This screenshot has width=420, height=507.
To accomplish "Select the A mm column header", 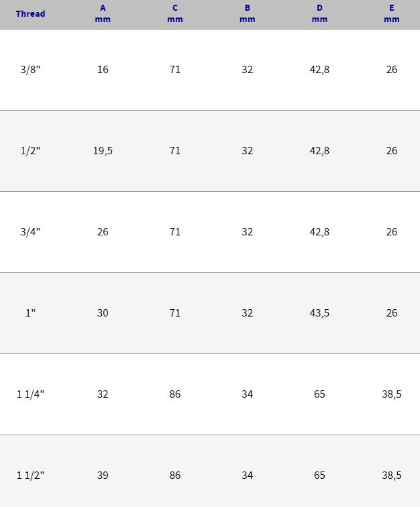I will (x=103, y=14).
